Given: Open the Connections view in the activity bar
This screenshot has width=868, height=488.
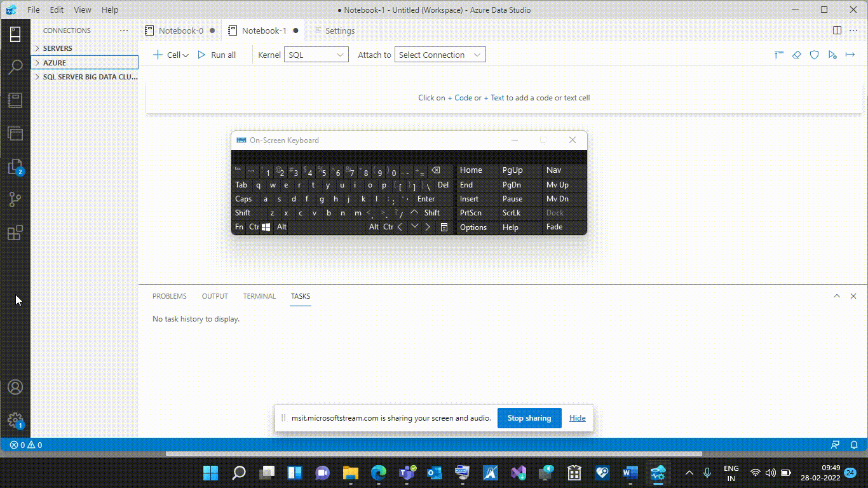Looking at the screenshot, I should [15, 34].
